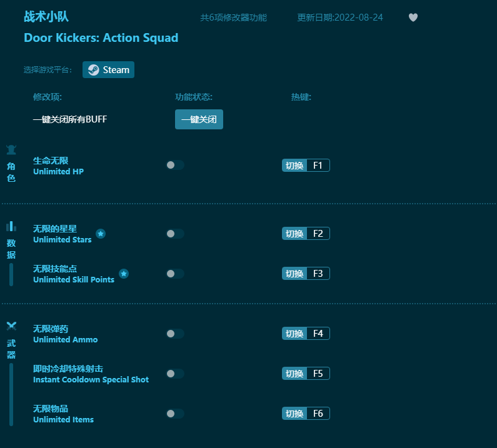Click the Steam logo icon
Viewport: 497px width, 448px height.
94,70
